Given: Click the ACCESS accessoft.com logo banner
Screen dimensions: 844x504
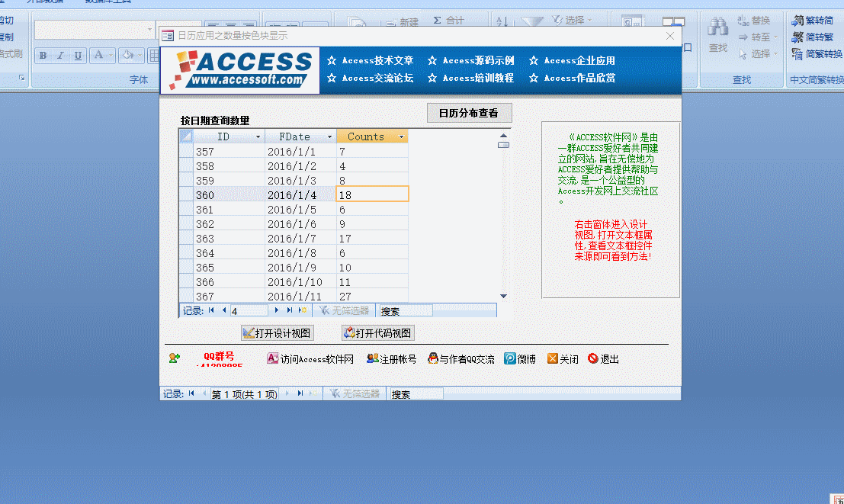Looking at the screenshot, I should coord(240,71).
